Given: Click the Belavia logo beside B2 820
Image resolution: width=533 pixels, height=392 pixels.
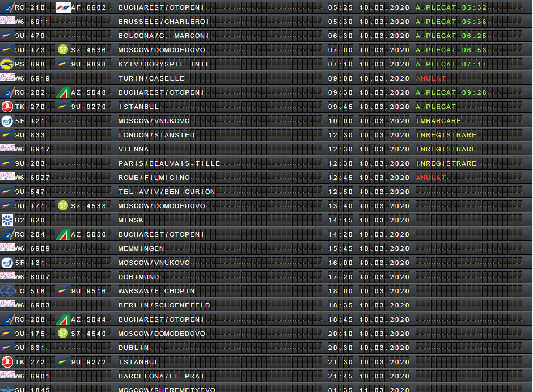Looking at the screenshot, I should pos(7,220).
